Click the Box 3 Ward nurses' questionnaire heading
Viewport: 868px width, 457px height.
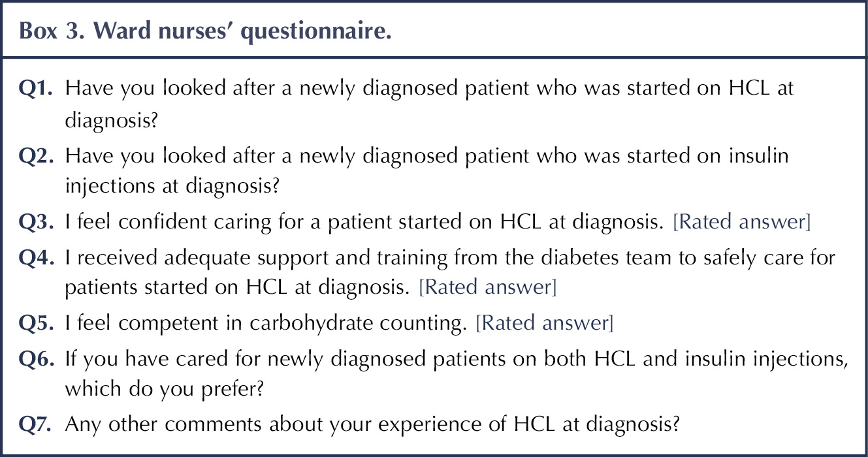[x=205, y=31]
